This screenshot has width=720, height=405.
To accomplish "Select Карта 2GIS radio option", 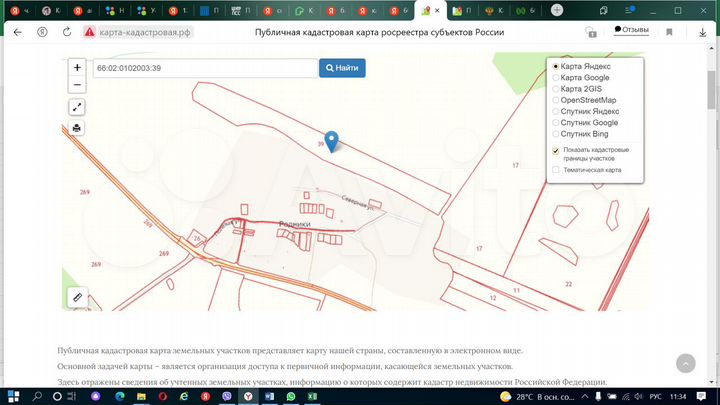I will click(x=556, y=89).
